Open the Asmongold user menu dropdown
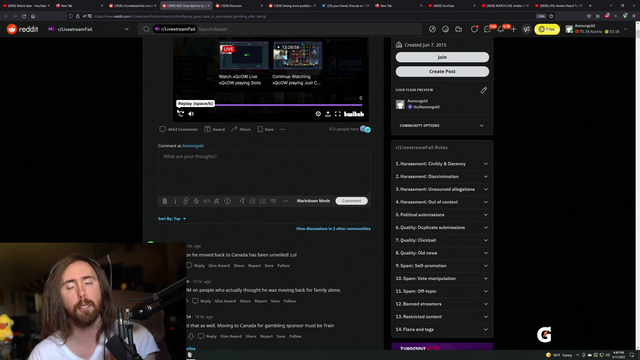The image size is (640, 360). point(596,29)
